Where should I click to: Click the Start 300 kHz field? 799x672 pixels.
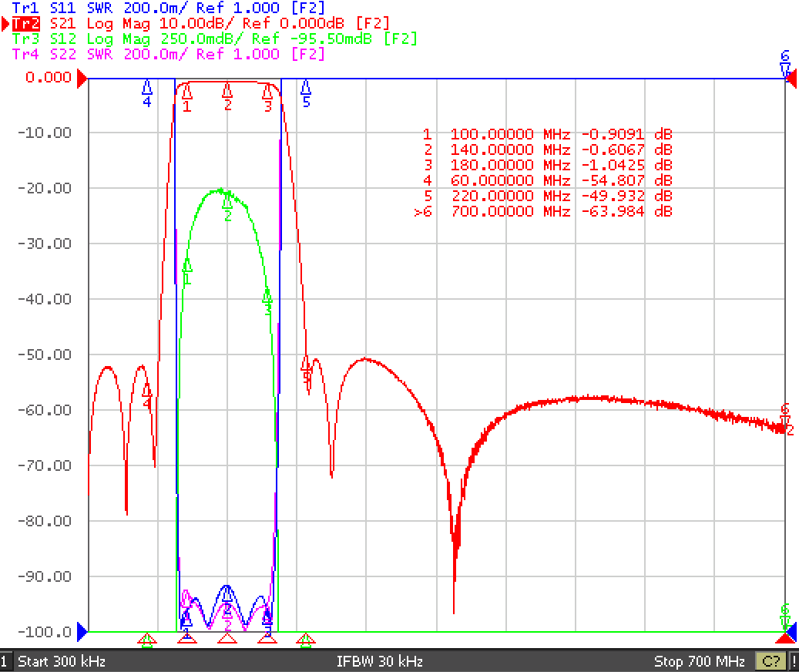(x=62, y=661)
